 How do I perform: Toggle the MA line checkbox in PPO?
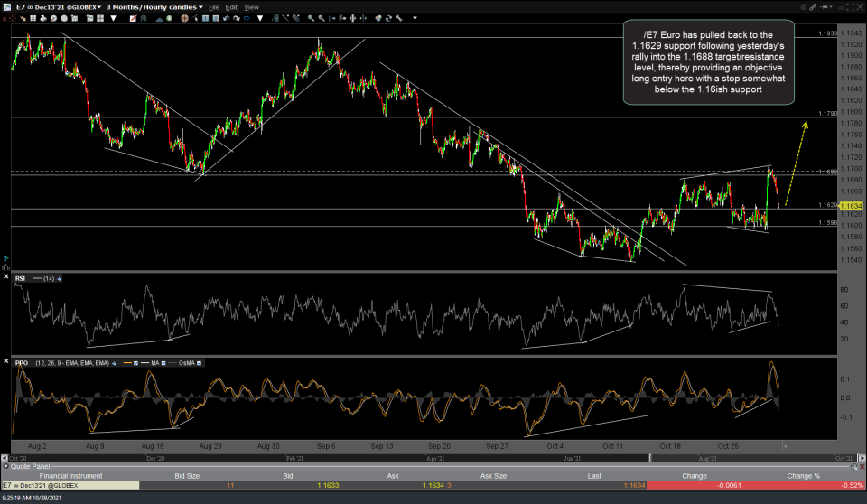pyautogui.click(x=164, y=363)
